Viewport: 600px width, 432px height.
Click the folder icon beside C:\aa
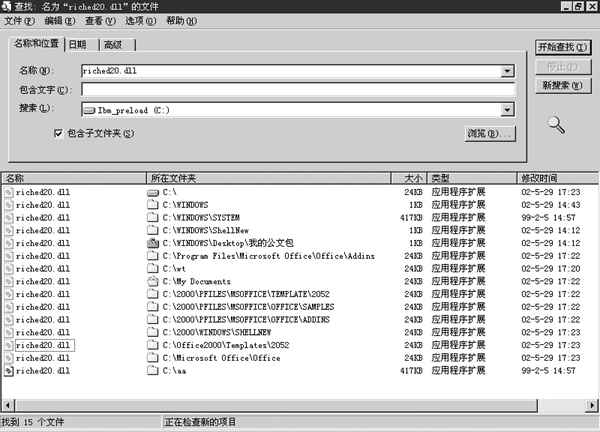point(153,371)
